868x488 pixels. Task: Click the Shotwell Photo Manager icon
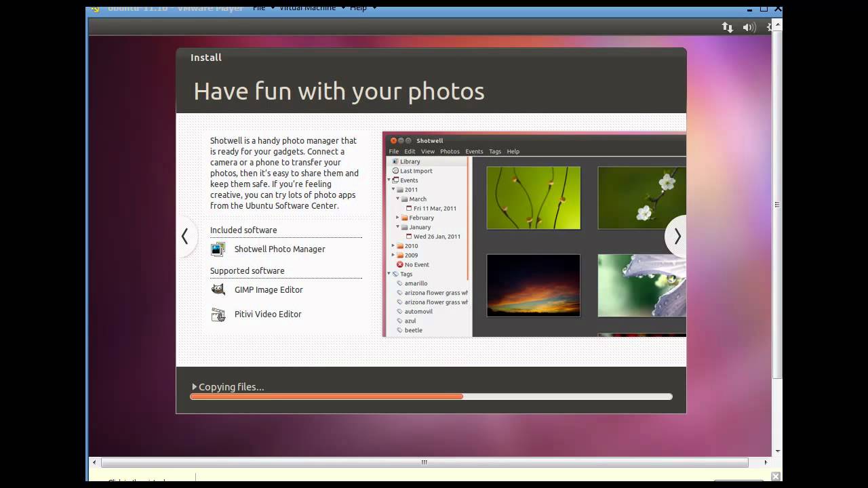[x=218, y=249]
